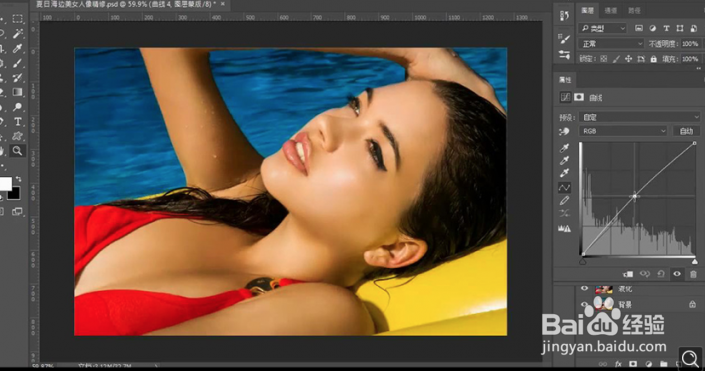
Task: Lock transparent pixels
Action: click(603, 59)
